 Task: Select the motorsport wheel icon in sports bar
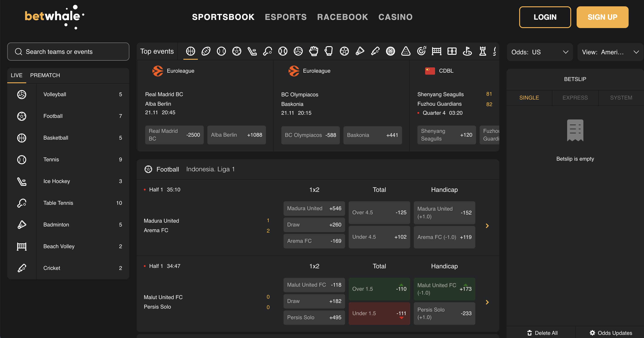pos(391,51)
